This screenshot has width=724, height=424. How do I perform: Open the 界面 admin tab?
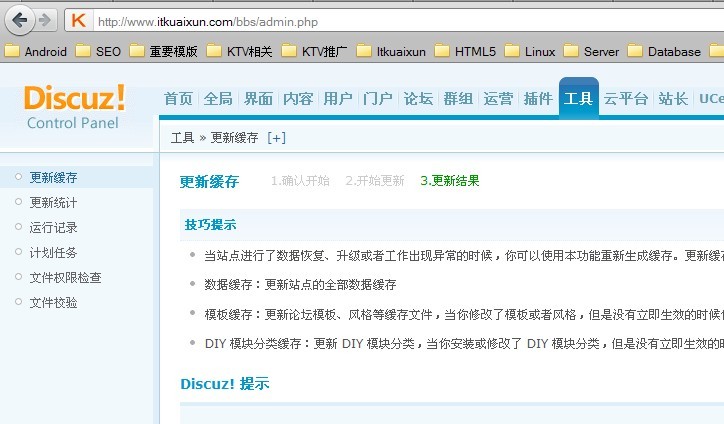tap(258, 98)
